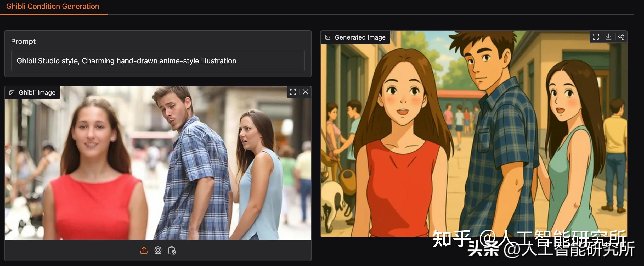Click the Prompt section heading

pyautogui.click(x=23, y=41)
